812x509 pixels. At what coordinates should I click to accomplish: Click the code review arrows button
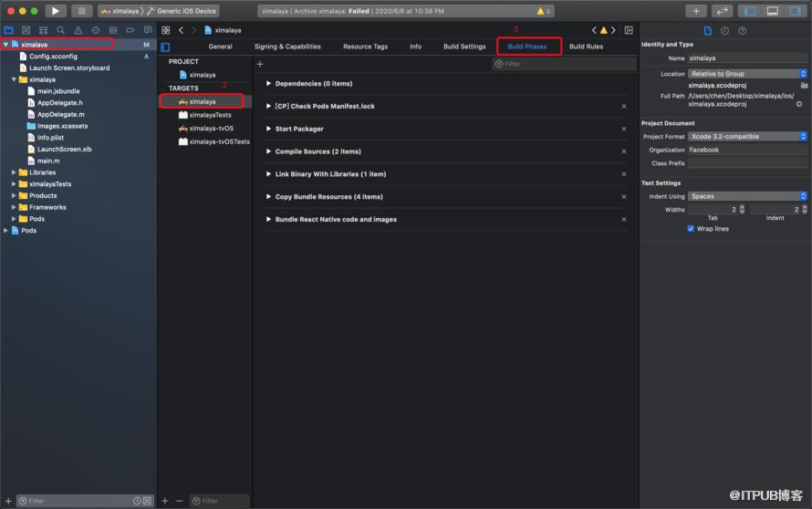click(x=722, y=10)
